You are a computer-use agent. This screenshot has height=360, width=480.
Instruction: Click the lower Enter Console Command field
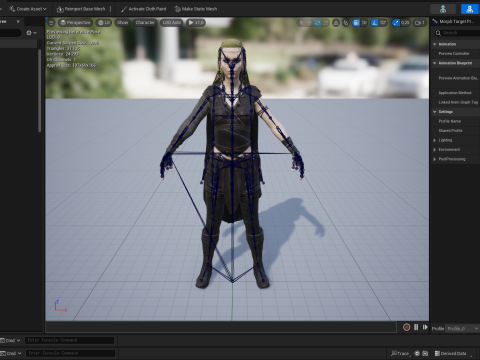point(70,353)
